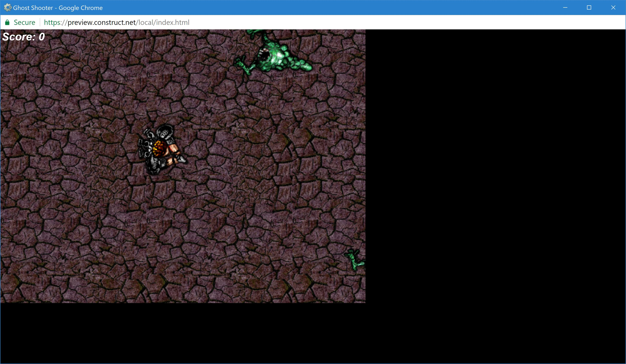Image resolution: width=626 pixels, height=364 pixels.
Task: Minimize the Chrome window
Action: (x=565, y=8)
